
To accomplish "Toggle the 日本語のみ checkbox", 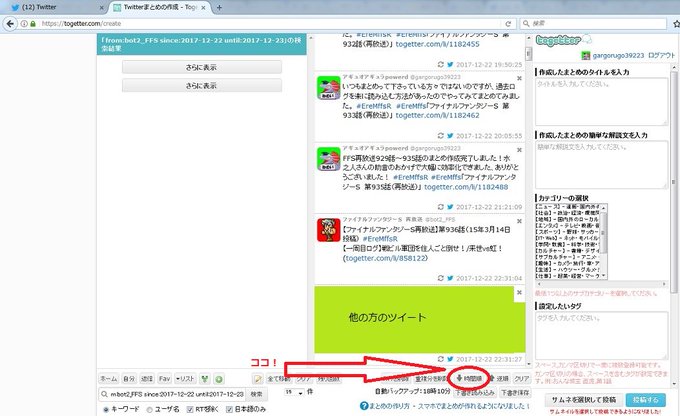I will (x=229, y=409).
